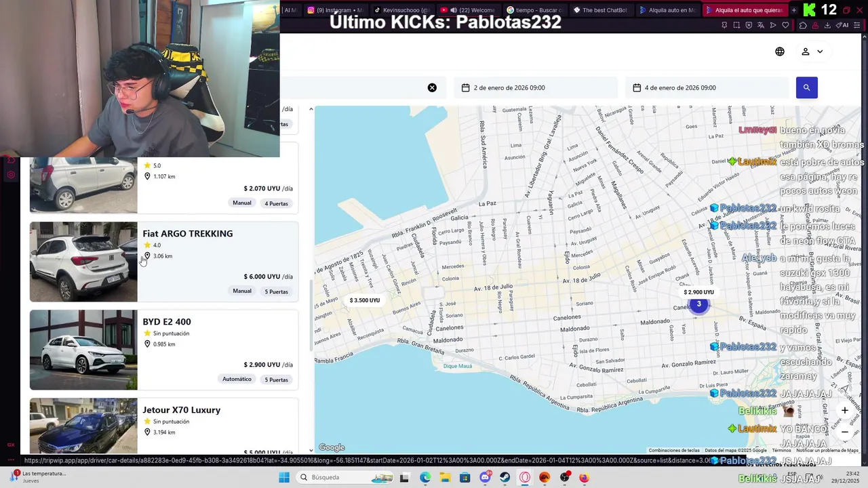Open end date picker 4 de enero
Viewport: 868px width, 488px height.
[707, 87]
